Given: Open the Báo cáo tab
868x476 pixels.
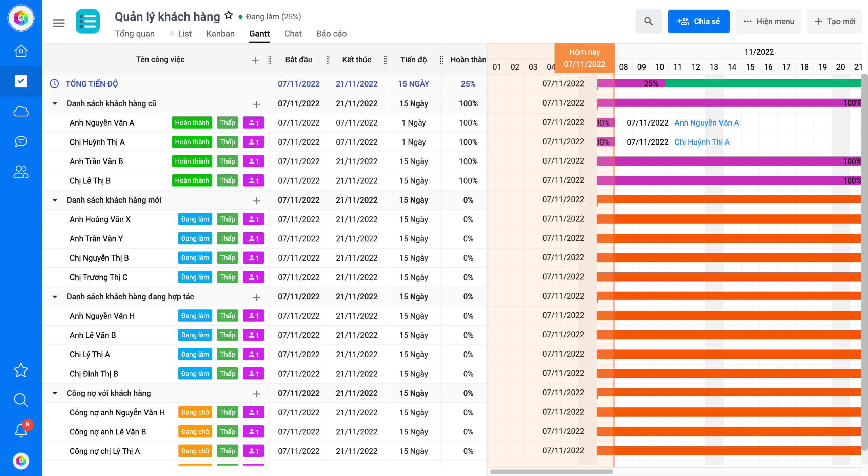Looking at the screenshot, I should 331,34.
